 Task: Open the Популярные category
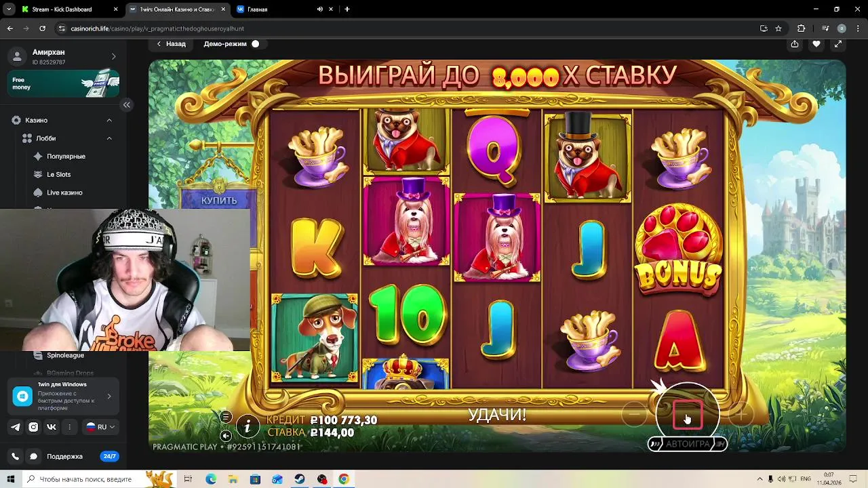66,157
